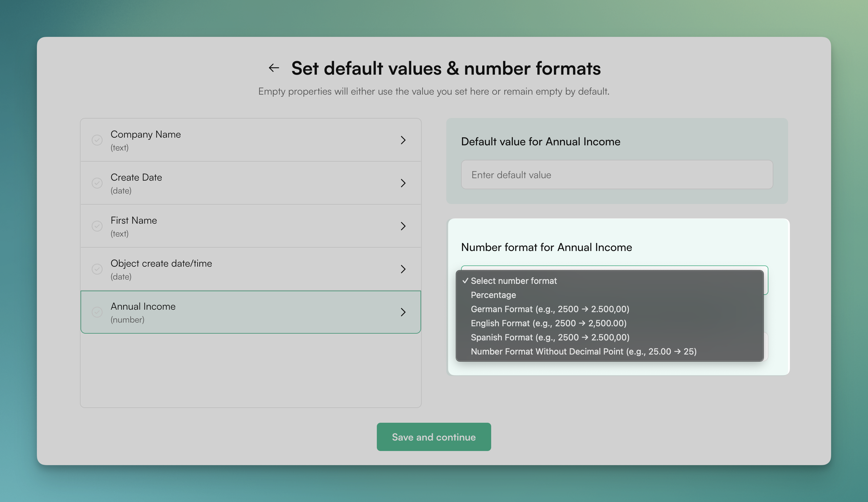Toggle the completion indicator for First Name

tap(97, 226)
